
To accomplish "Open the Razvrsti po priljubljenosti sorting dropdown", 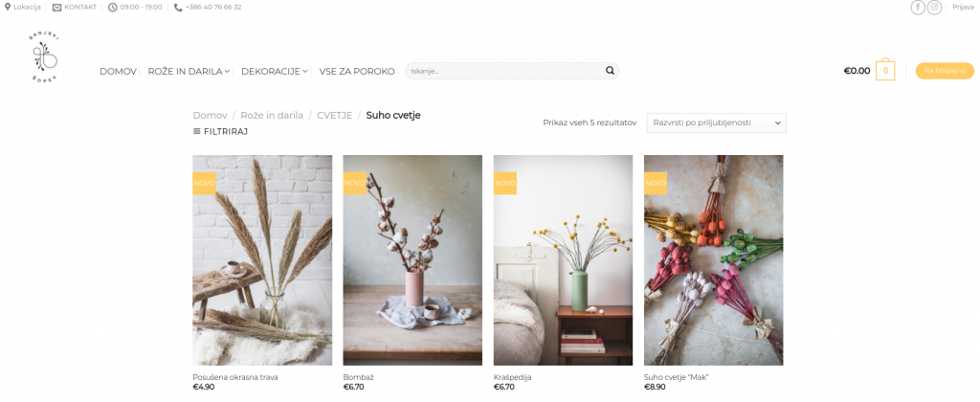I will [716, 123].
